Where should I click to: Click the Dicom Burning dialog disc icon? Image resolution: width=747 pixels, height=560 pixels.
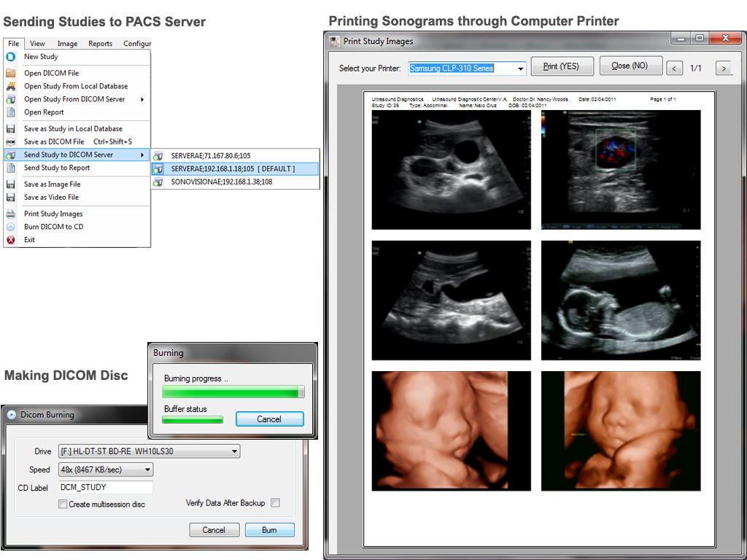click(x=12, y=415)
